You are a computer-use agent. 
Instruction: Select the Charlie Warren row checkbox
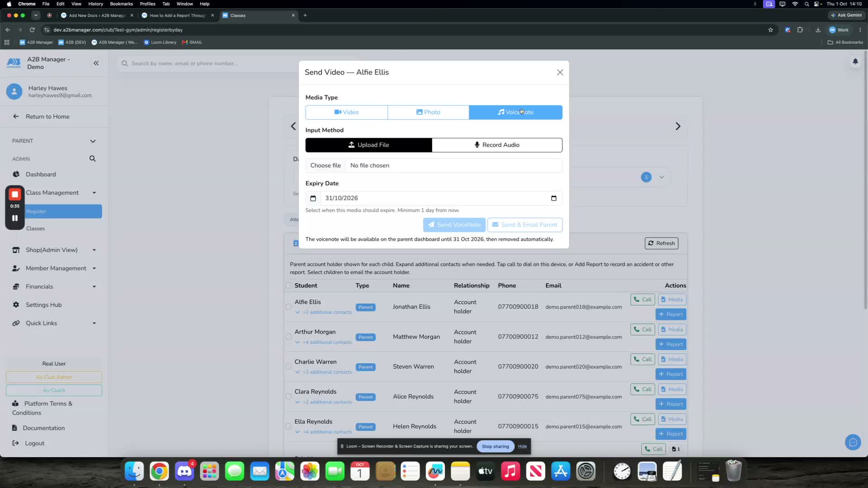pyautogui.click(x=288, y=366)
